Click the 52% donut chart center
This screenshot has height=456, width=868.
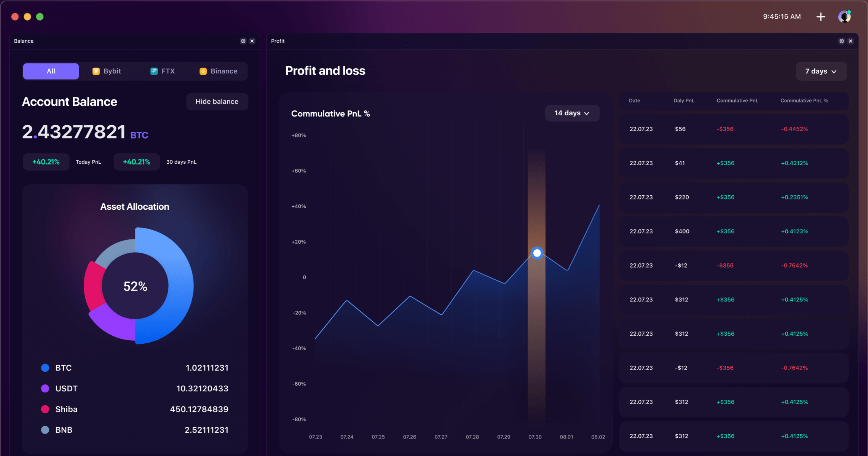click(135, 286)
